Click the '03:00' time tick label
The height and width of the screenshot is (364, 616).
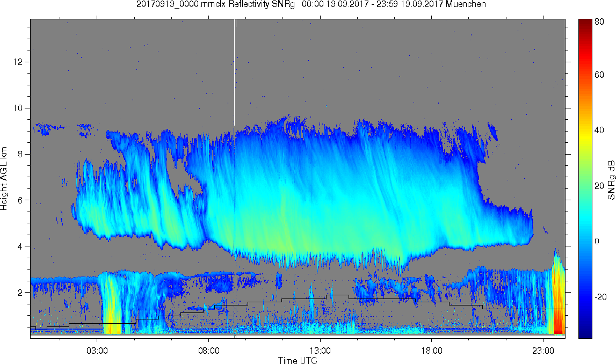[97, 350]
